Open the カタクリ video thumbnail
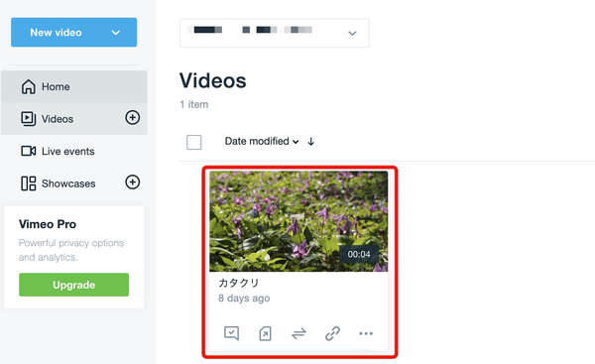The width and height of the screenshot is (595, 364). [x=298, y=221]
